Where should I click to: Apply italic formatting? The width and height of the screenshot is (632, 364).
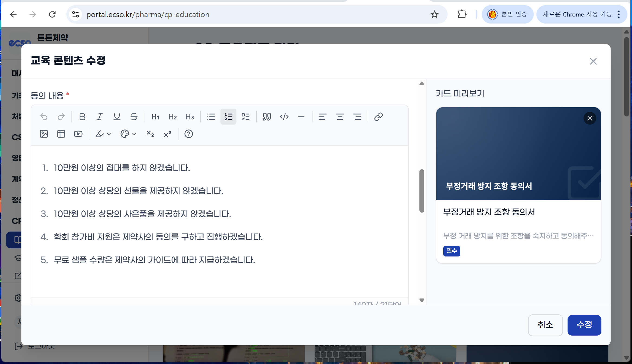click(x=99, y=117)
